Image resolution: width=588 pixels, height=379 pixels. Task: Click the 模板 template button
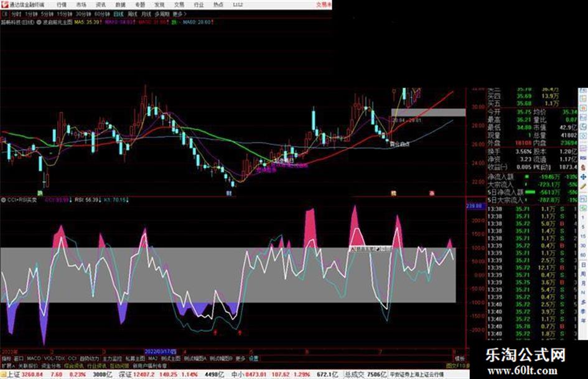pos(459,358)
